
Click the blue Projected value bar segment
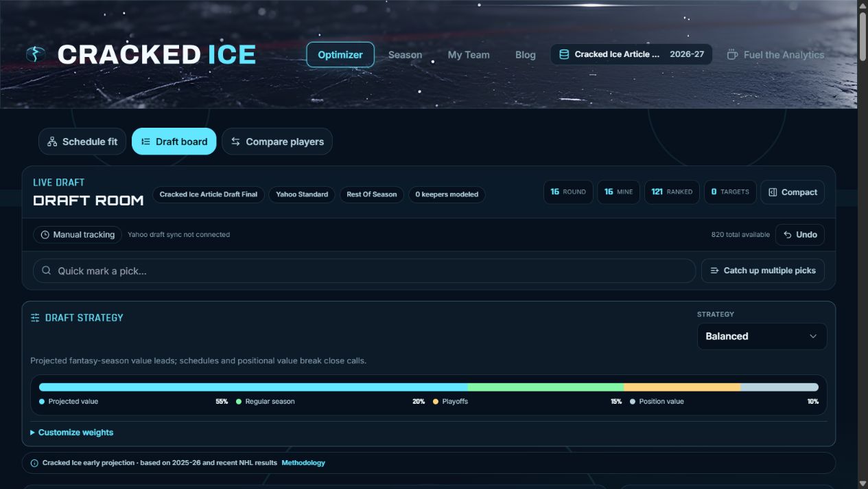(x=254, y=387)
